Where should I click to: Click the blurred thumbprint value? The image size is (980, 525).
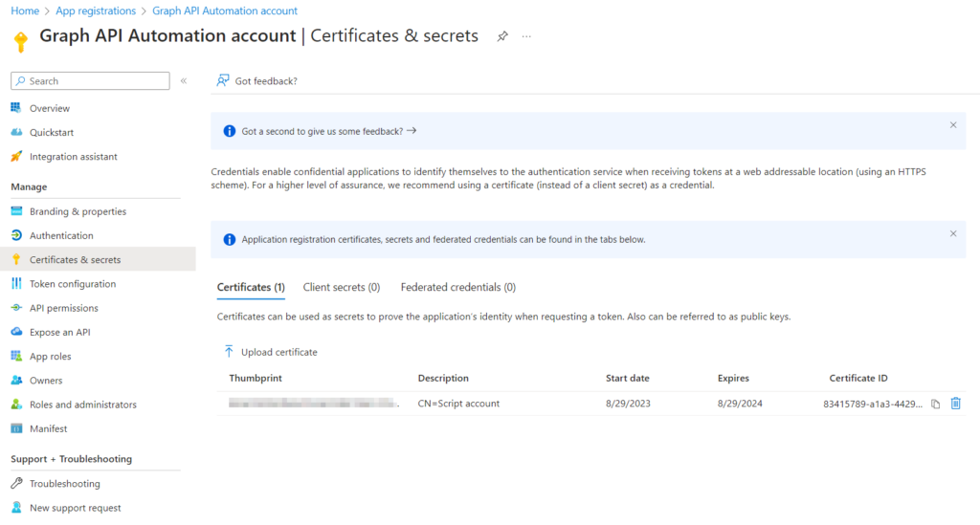click(x=313, y=404)
